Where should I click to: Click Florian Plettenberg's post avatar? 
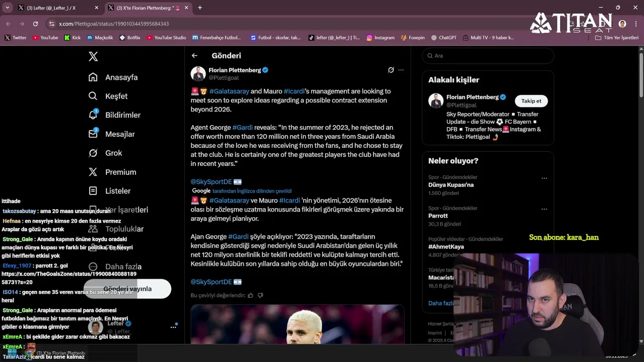[x=198, y=74]
